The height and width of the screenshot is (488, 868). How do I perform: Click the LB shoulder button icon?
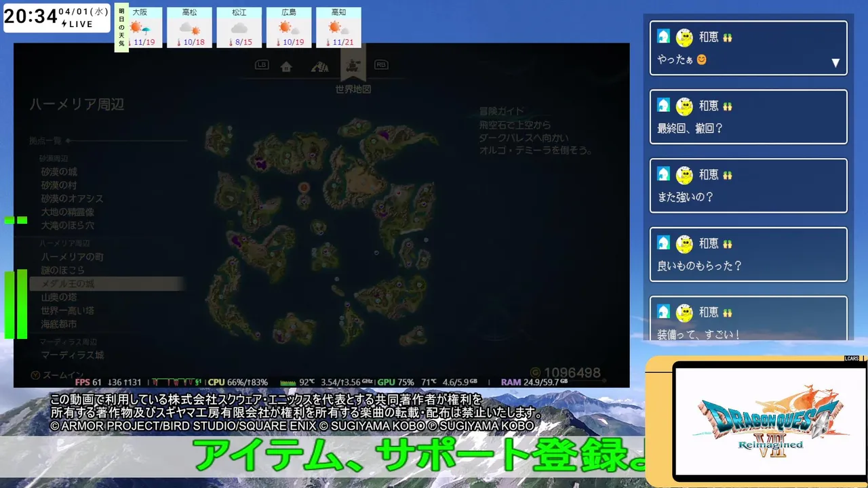(x=262, y=65)
